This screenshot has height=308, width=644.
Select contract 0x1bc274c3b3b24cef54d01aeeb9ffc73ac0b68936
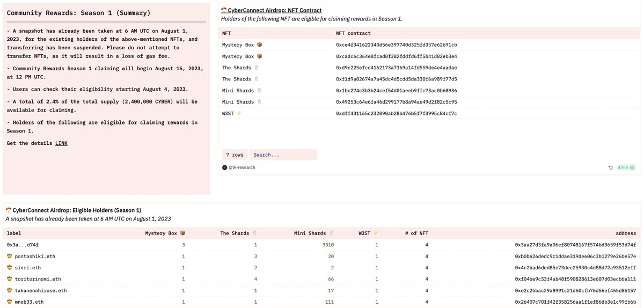396,90
